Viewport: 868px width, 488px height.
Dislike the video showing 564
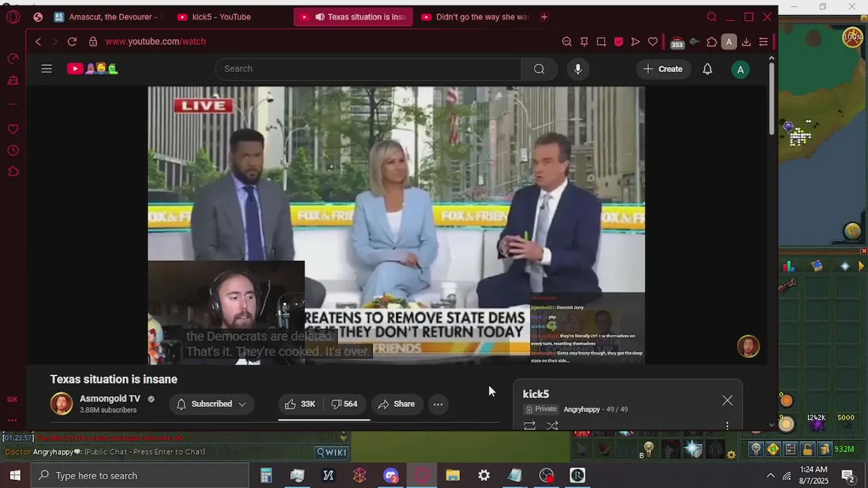pos(344,404)
